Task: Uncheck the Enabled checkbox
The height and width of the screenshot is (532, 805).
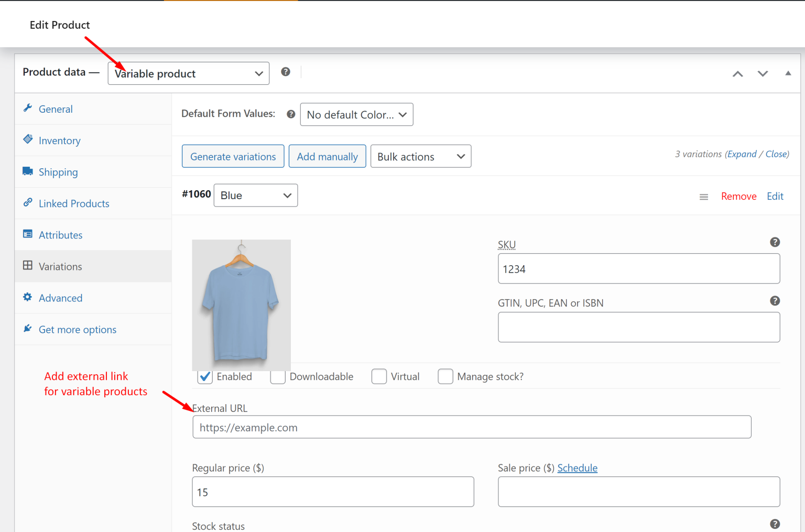Action: [204, 376]
